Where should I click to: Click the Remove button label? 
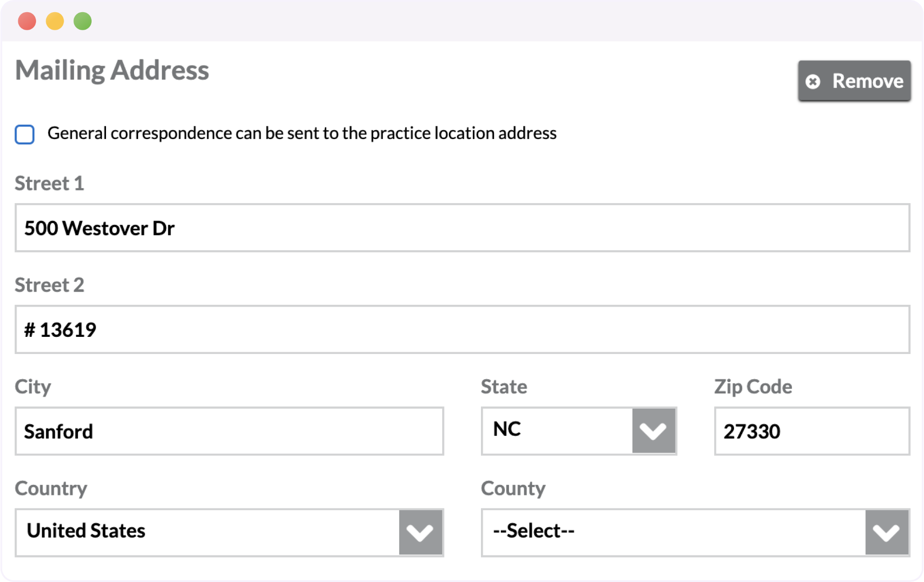pos(867,81)
